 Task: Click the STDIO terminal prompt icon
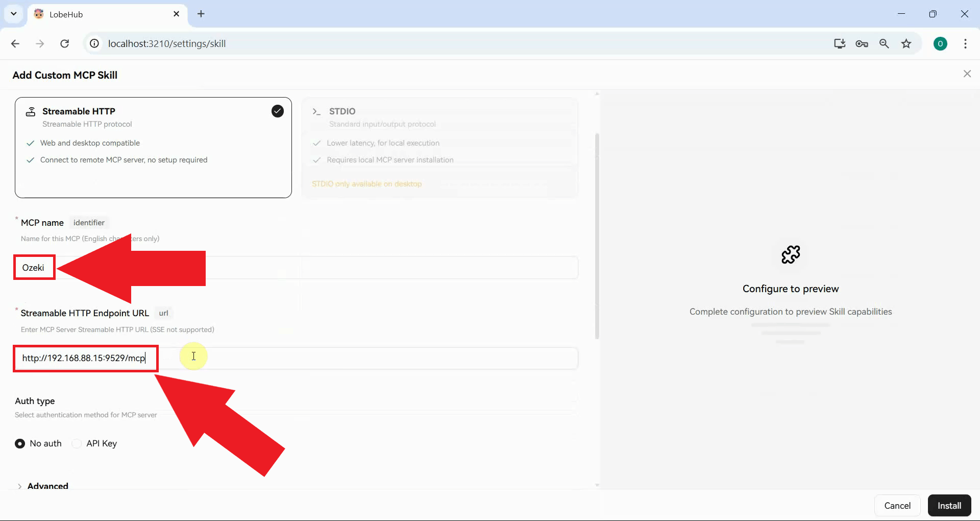click(316, 111)
